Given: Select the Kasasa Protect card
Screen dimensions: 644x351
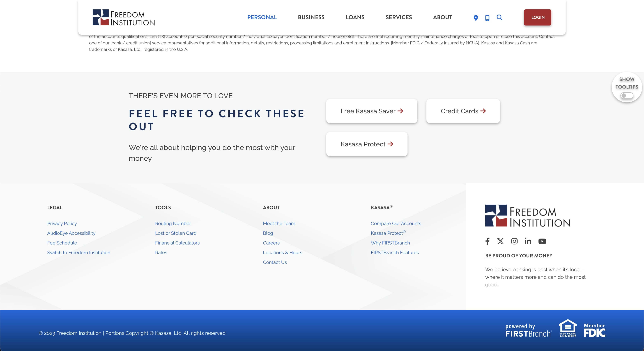Looking at the screenshot, I should point(367,144).
